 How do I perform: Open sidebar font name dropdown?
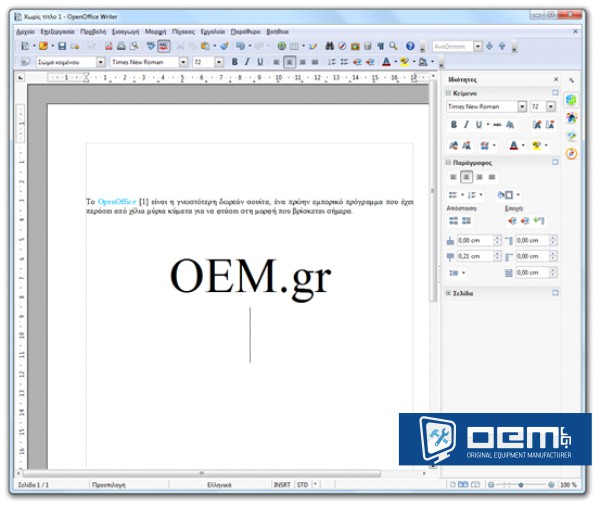point(522,107)
